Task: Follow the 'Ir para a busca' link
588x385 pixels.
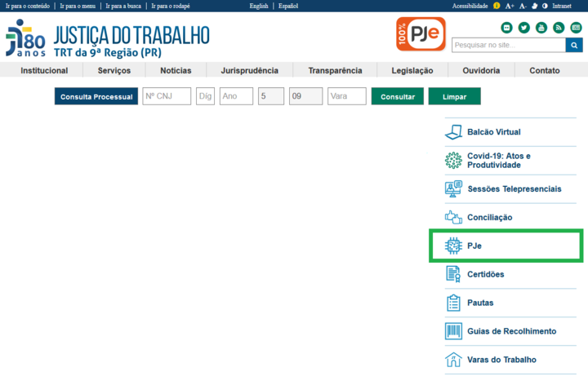Action: pos(123,6)
